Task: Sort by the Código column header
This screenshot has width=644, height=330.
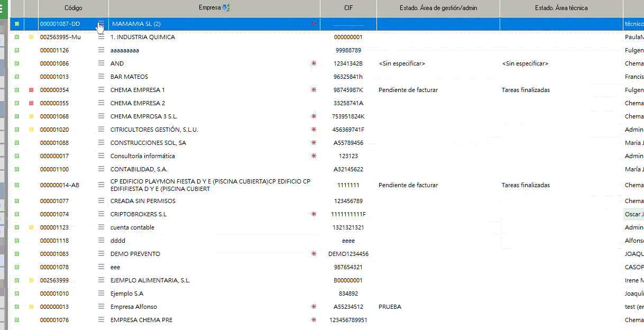Action: click(x=73, y=8)
